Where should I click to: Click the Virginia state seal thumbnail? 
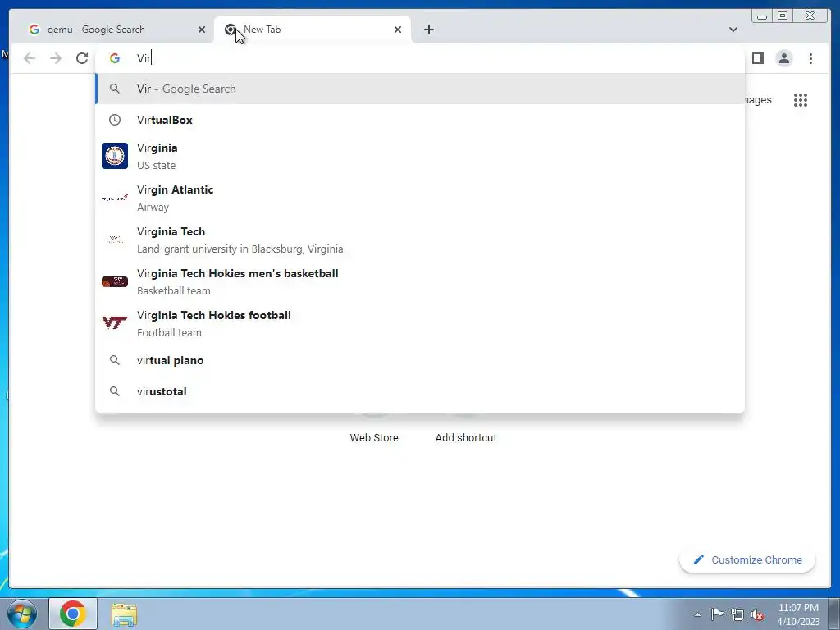[115, 156]
